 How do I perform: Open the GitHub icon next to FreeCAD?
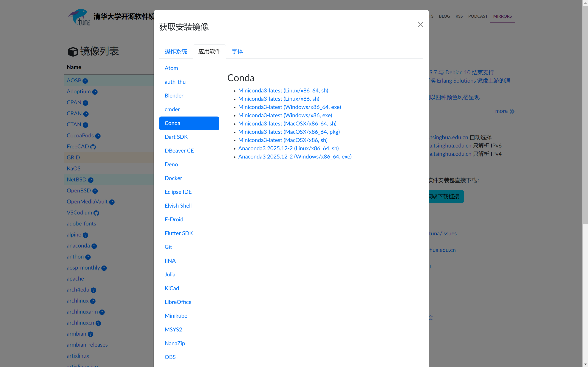[x=93, y=147]
